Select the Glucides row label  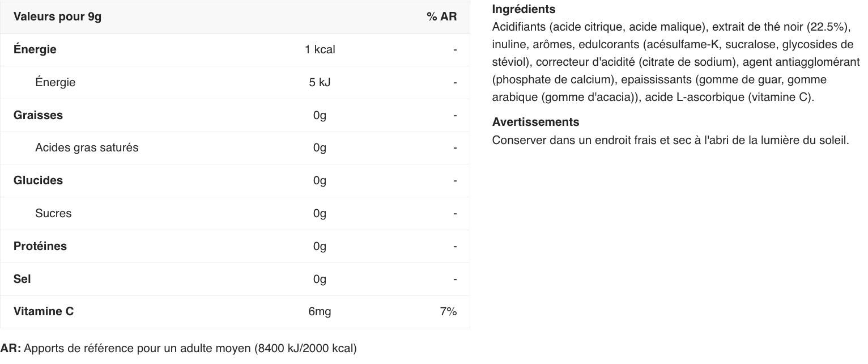[x=38, y=180]
